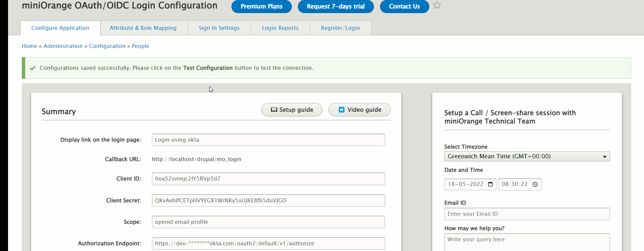Open the Administration breadcrumb link

(x=63, y=46)
